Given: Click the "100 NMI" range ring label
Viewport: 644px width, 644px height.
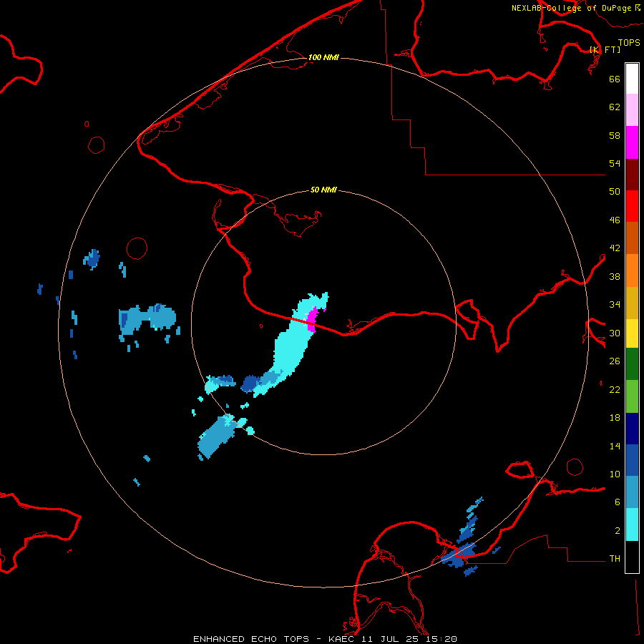Looking at the screenshot, I should click(x=323, y=57).
